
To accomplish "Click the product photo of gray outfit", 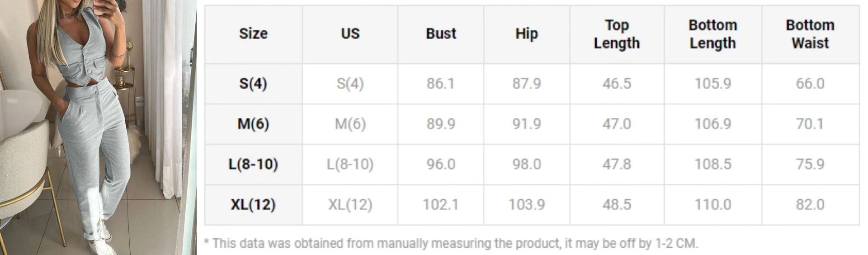I will click(98, 127).
